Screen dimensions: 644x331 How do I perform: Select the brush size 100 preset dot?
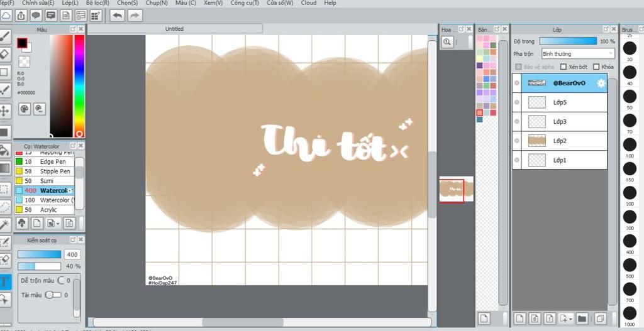pyautogui.click(x=630, y=144)
